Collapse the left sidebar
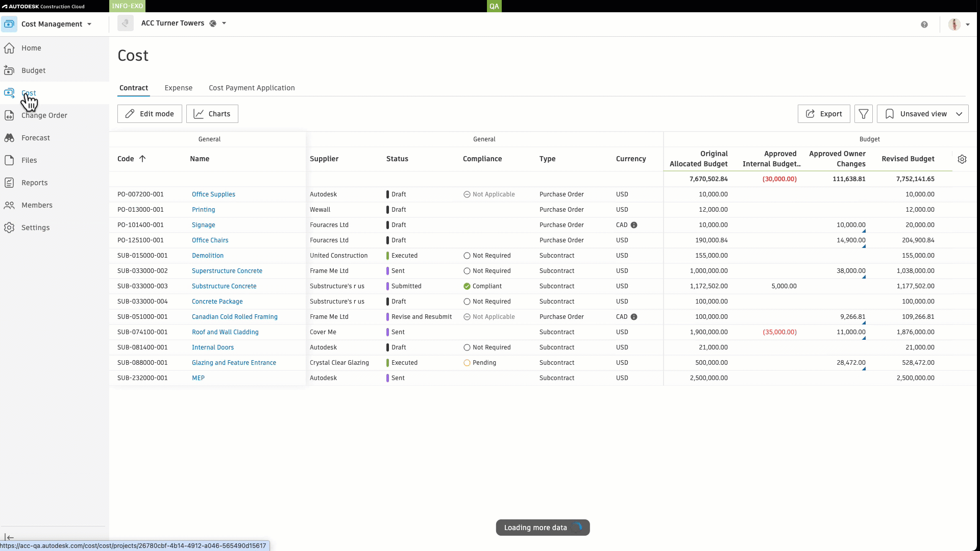Screen dimensions: 980x551 [x=9, y=537]
